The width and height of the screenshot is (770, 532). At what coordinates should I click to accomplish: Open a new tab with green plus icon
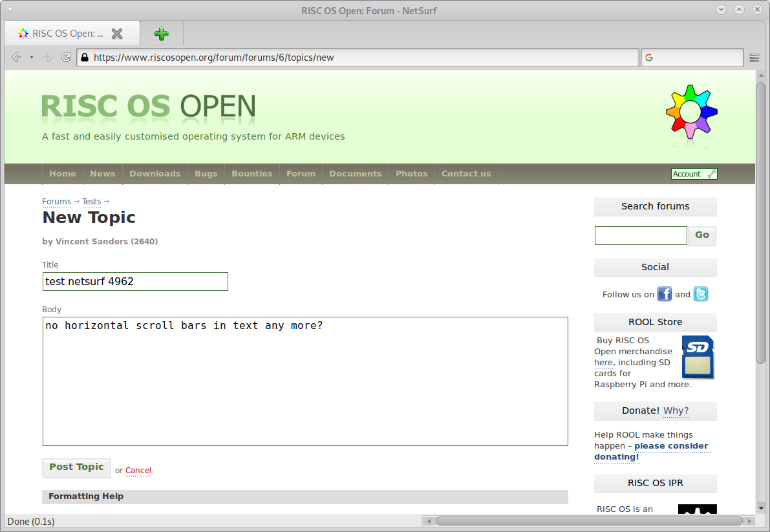pos(162,34)
